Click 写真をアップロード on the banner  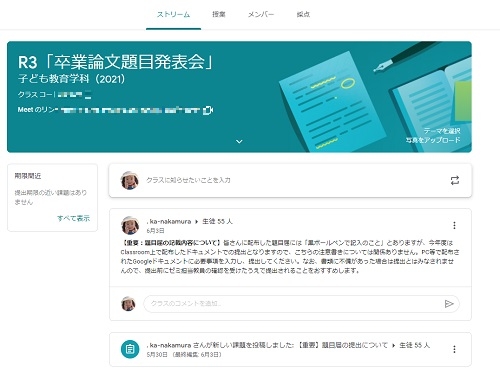pos(433,140)
